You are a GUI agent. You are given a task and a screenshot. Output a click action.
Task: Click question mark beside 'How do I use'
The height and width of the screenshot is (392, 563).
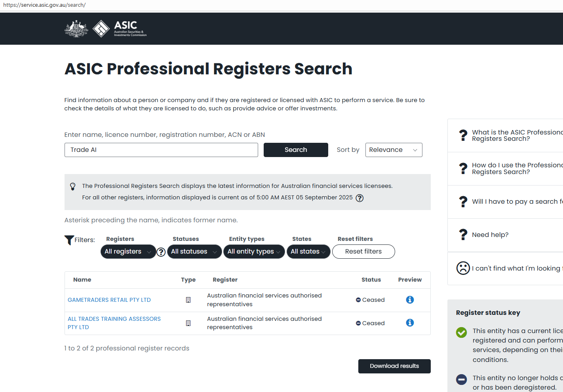pos(463,169)
